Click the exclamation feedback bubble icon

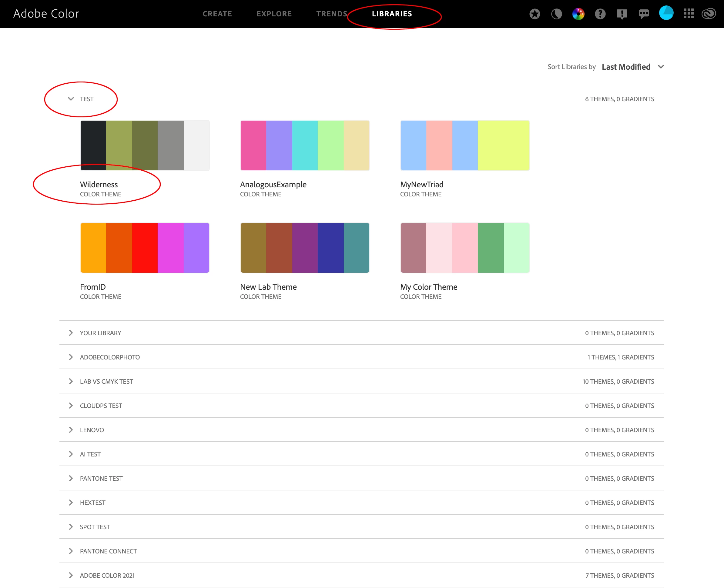622,14
